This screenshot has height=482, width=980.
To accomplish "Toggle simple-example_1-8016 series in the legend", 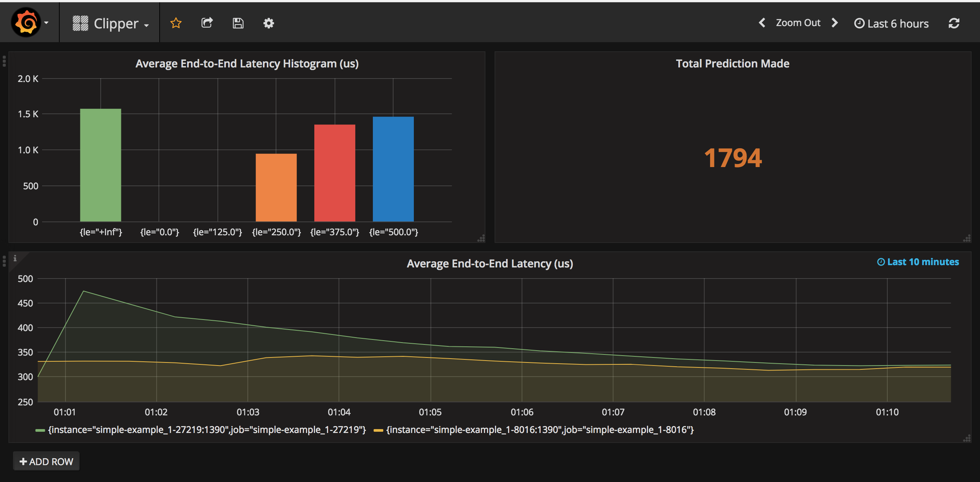I will pos(539,430).
